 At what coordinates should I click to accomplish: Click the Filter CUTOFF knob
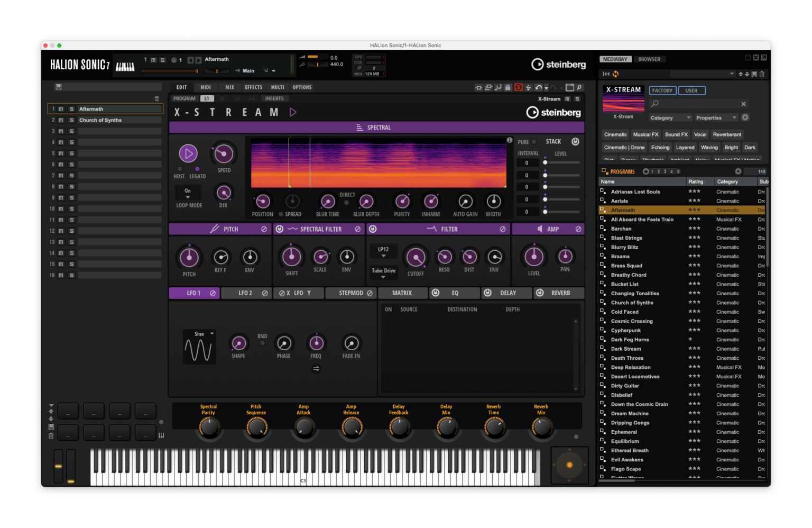coord(416,257)
